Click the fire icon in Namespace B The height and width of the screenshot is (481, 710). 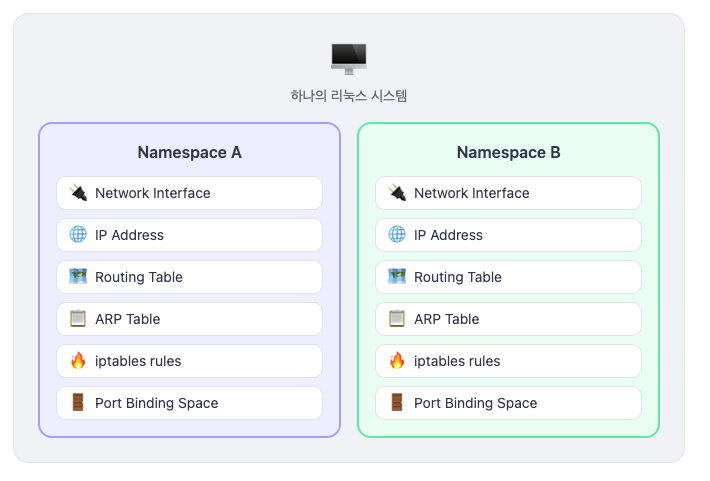coord(397,361)
